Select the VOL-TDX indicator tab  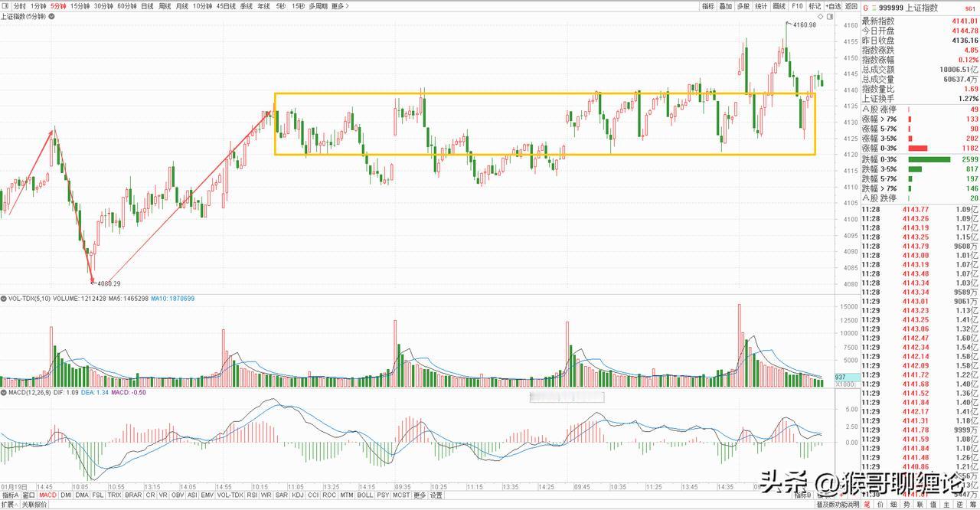230,495
